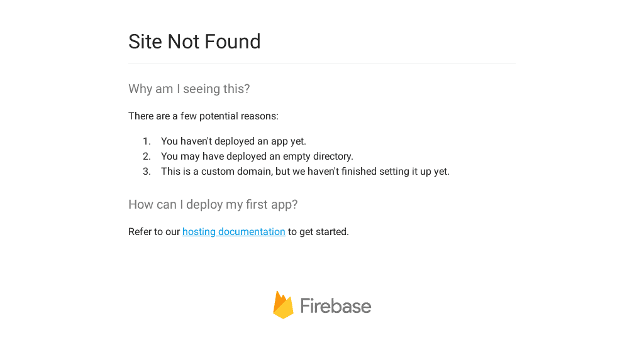Click the "to get started." text

318,232
